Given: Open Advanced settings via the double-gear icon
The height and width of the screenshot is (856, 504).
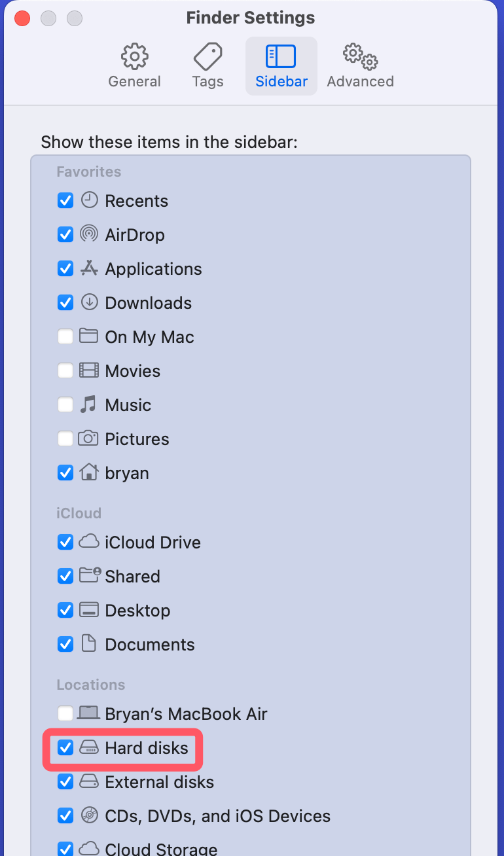Looking at the screenshot, I should point(359,56).
